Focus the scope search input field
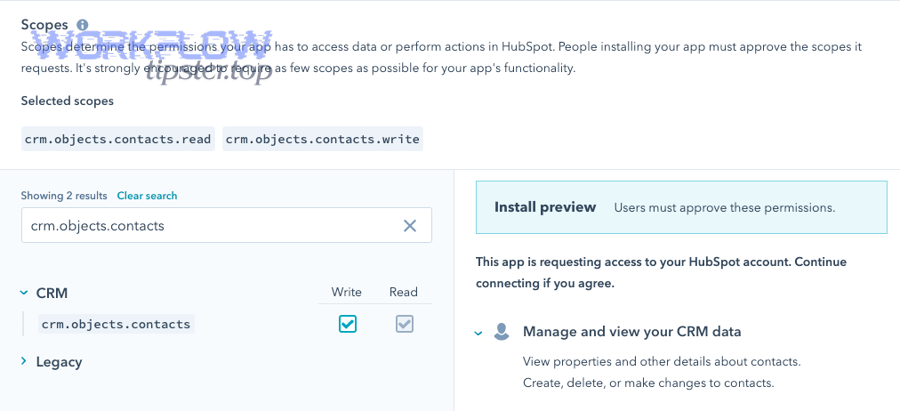This screenshot has width=900, height=411. point(226,225)
